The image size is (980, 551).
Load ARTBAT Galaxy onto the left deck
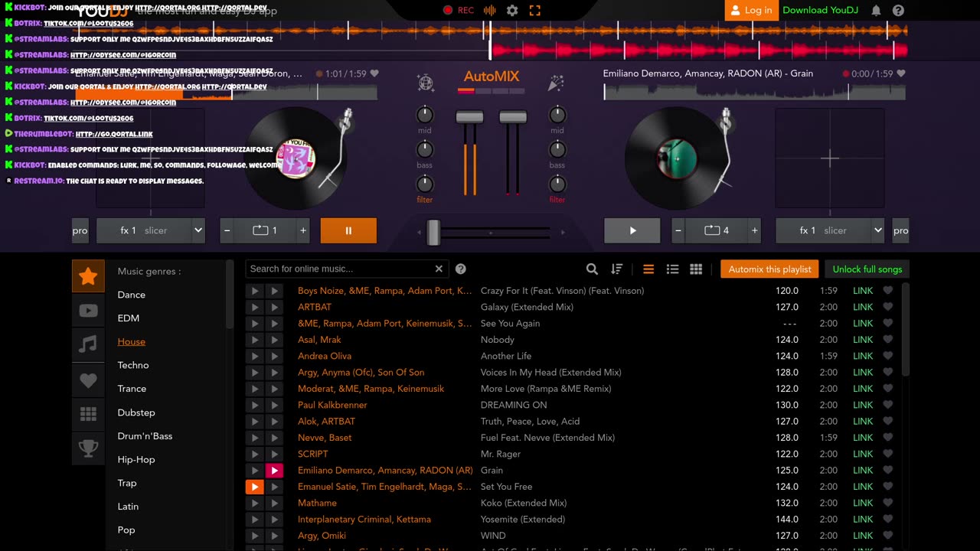pyautogui.click(x=254, y=307)
